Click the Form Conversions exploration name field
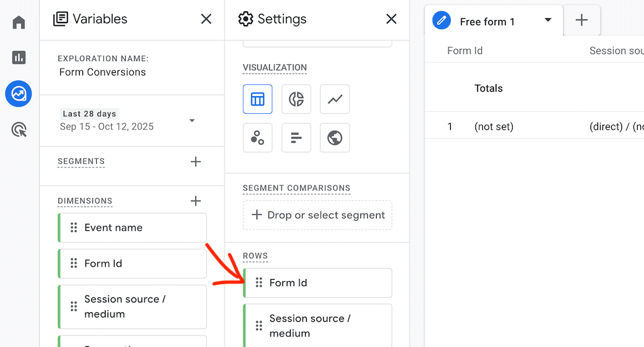 pos(103,72)
